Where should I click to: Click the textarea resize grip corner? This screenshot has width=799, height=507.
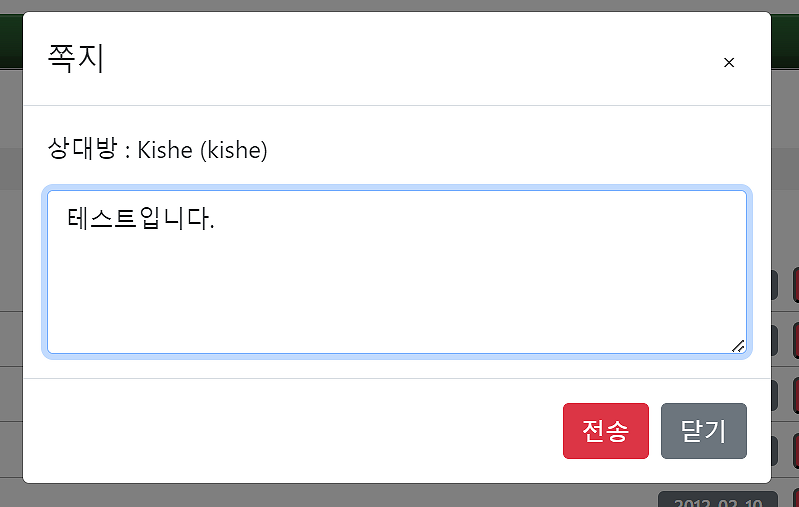tap(738, 346)
